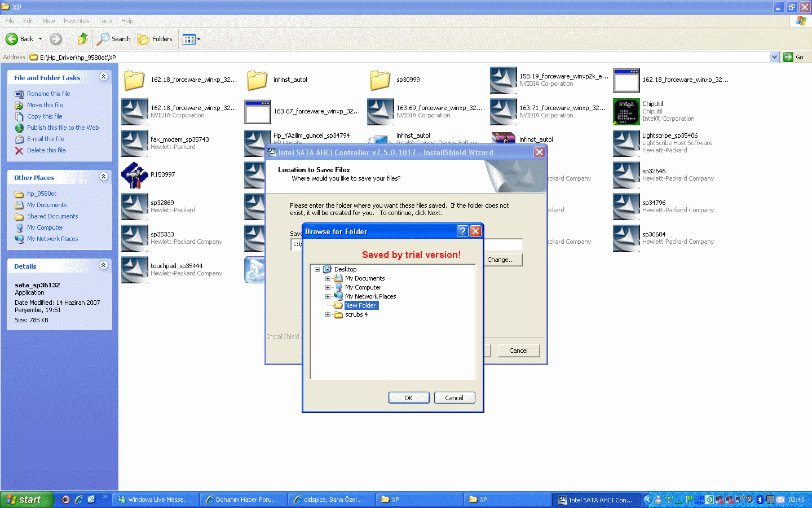
Task: Expand My Documents in folder tree
Action: tap(328, 278)
